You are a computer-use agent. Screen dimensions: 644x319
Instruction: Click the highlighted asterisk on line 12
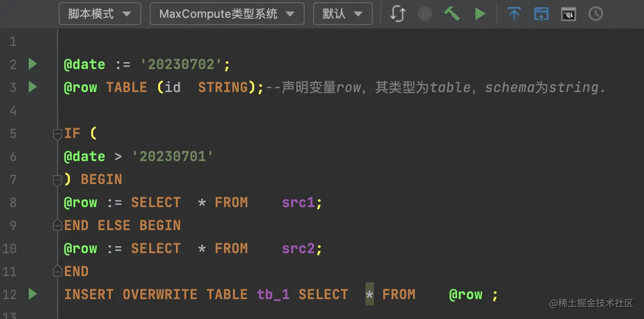(x=370, y=294)
